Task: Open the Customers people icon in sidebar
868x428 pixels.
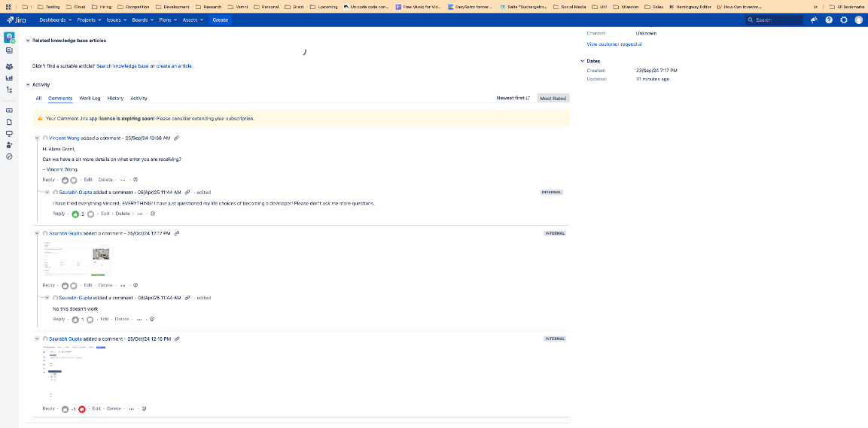Action: [x=9, y=66]
